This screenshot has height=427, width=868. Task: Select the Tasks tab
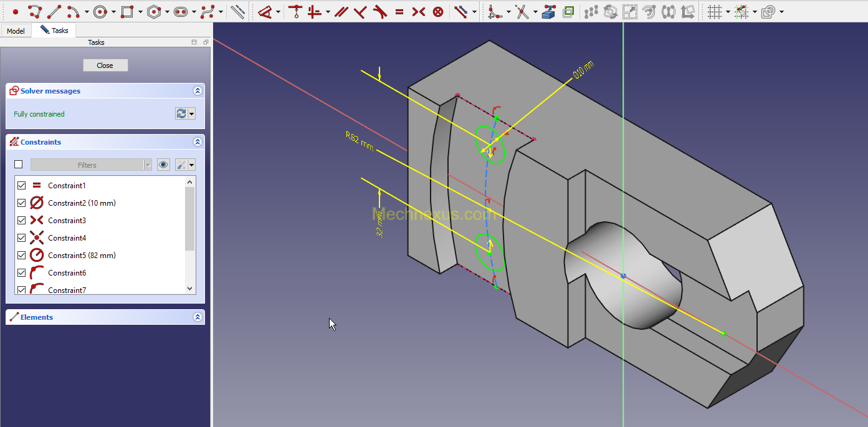click(x=54, y=30)
